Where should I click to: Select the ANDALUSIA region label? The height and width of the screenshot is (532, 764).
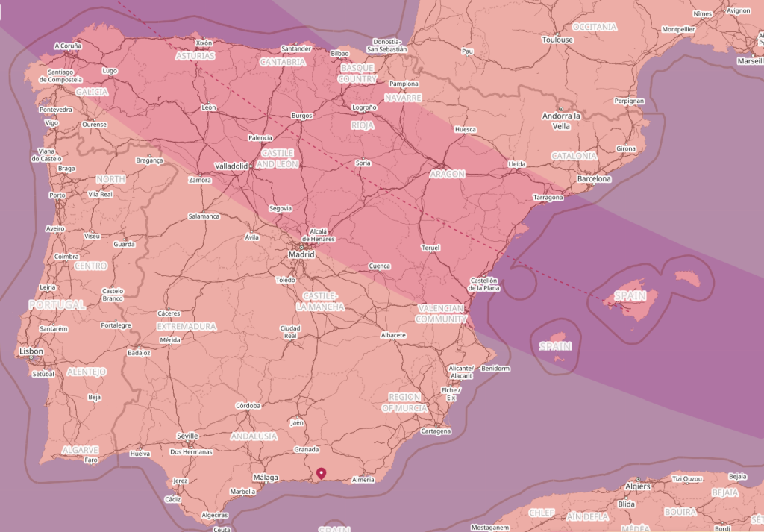pyautogui.click(x=254, y=436)
